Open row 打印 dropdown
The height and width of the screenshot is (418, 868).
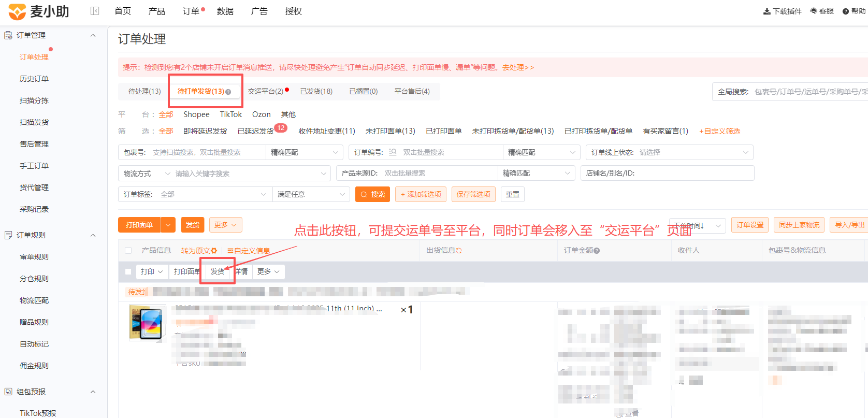[152, 272]
